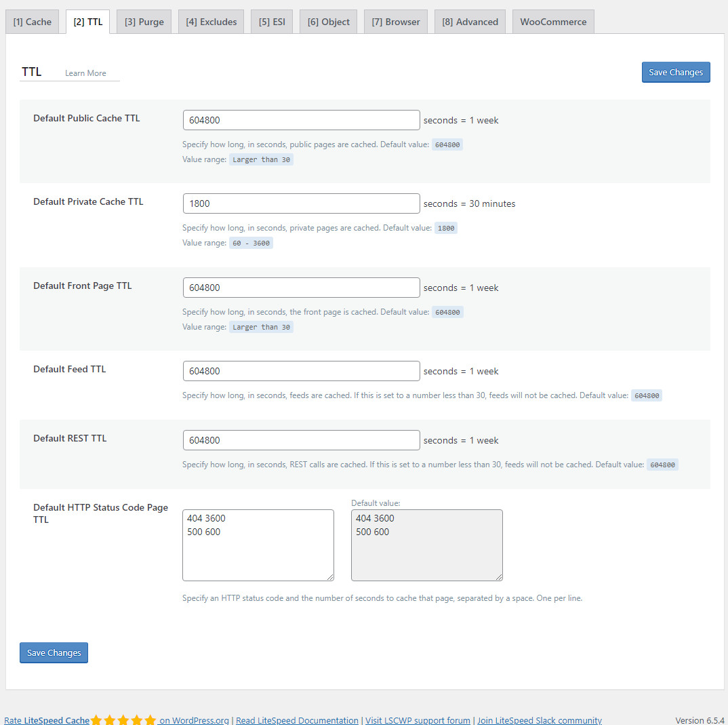Click the top Save Changes button
This screenshot has width=728, height=725.
[x=676, y=72]
